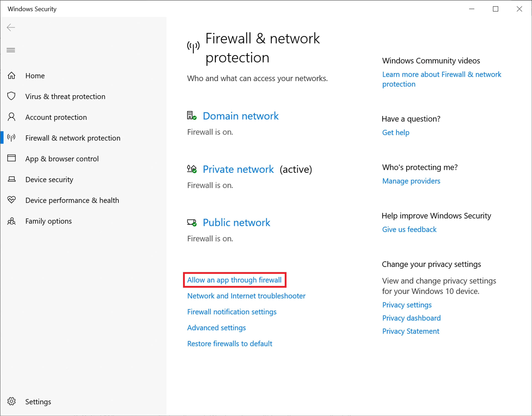This screenshot has width=532, height=416.
Task: Open the Private network settings
Action: 238,169
